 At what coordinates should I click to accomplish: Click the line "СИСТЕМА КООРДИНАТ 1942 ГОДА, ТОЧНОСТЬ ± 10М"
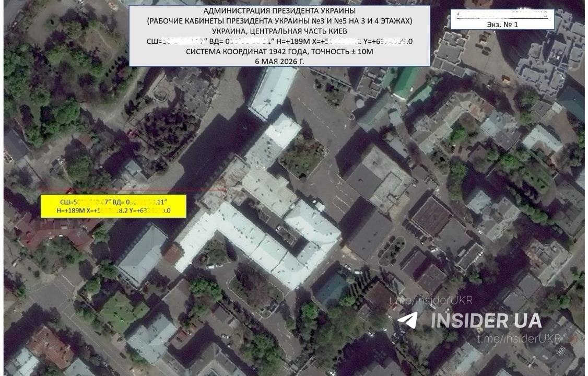pyautogui.click(x=279, y=52)
